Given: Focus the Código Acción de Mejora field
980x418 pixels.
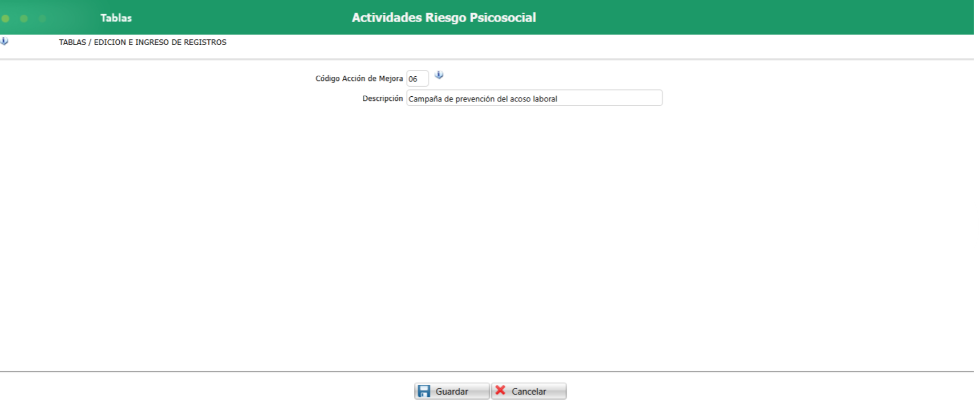Looking at the screenshot, I should pos(417,78).
